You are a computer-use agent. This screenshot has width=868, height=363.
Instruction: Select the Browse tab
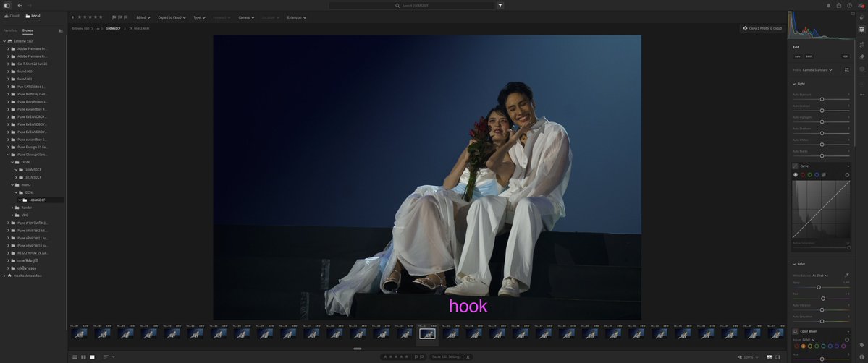click(x=28, y=30)
